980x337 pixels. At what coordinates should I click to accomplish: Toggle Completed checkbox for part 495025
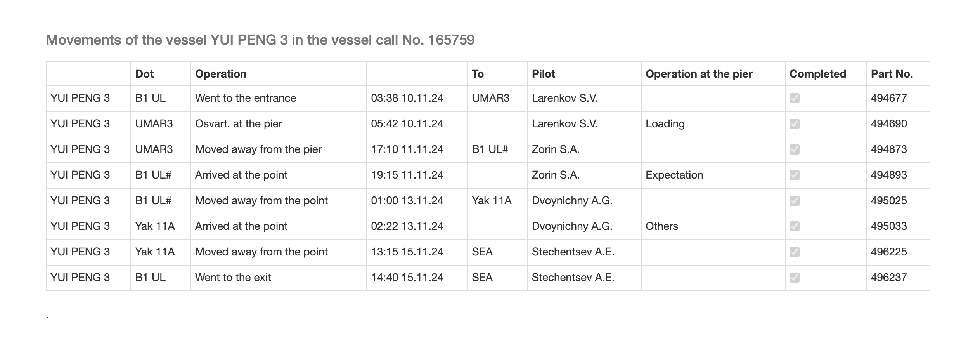coord(794,201)
